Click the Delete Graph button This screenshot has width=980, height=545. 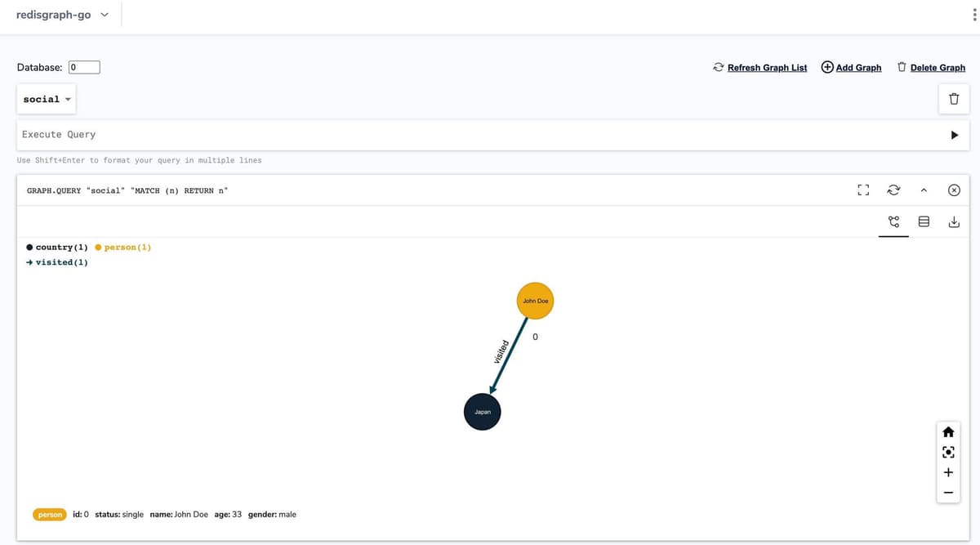[x=931, y=68]
